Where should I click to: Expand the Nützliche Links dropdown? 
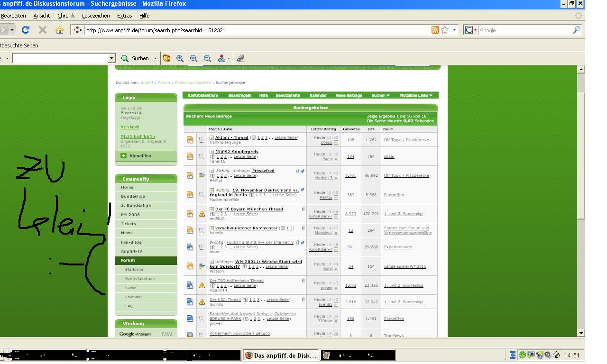(x=416, y=95)
